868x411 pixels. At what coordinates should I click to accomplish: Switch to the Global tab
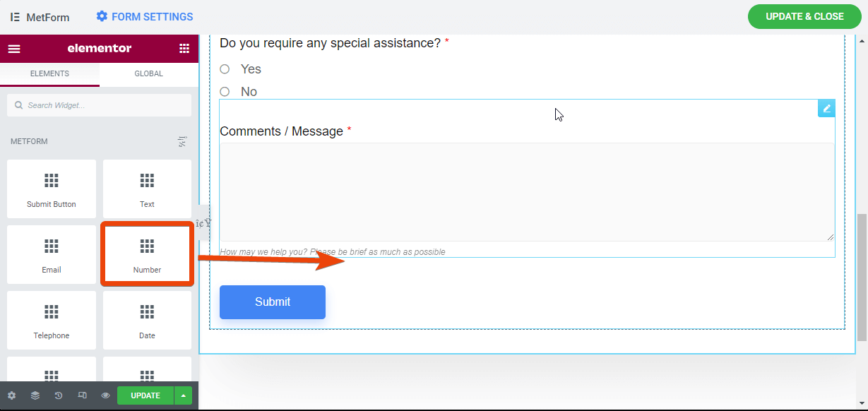(149, 74)
